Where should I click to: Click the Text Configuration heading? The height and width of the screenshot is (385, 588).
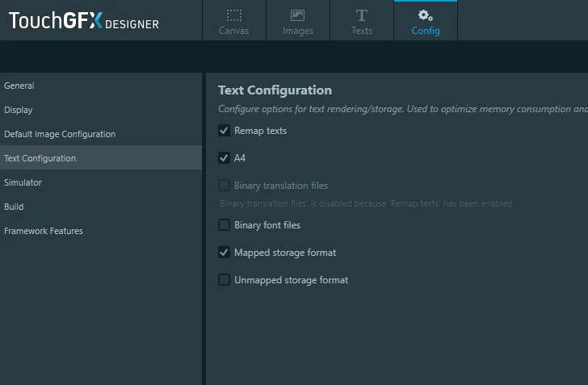(275, 90)
